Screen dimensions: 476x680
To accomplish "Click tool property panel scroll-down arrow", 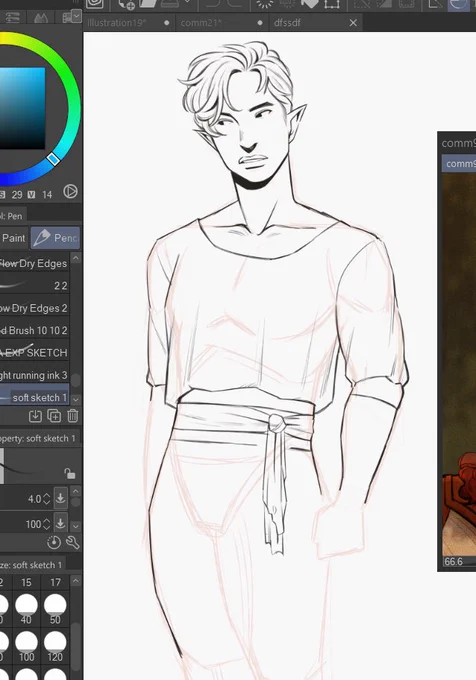I will click(76, 526).
